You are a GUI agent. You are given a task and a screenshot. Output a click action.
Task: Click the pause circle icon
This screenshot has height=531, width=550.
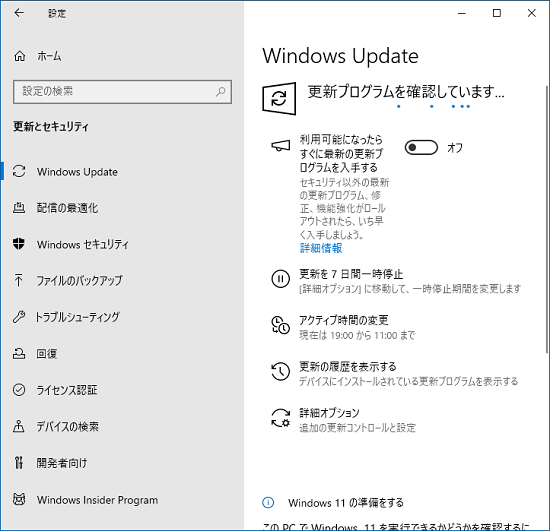[280, 279]
